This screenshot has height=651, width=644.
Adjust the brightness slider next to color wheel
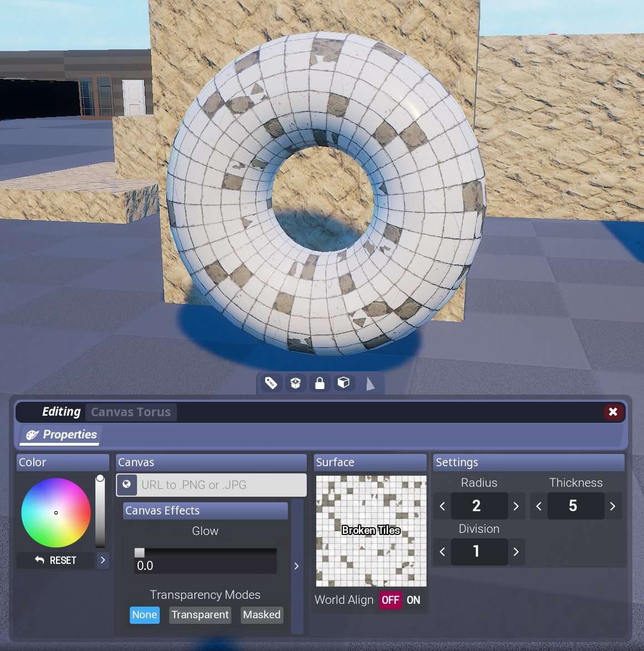point(100,512)
